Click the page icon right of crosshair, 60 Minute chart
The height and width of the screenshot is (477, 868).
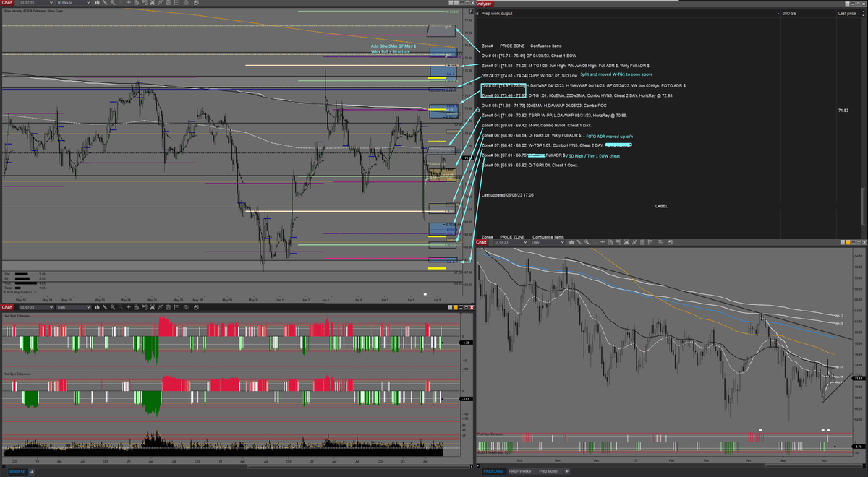(x=137, y=3)
